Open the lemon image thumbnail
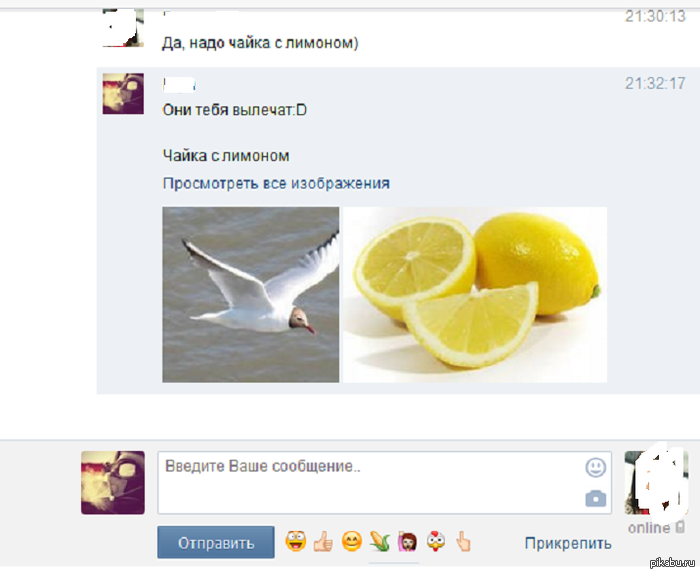 [475, 294]
